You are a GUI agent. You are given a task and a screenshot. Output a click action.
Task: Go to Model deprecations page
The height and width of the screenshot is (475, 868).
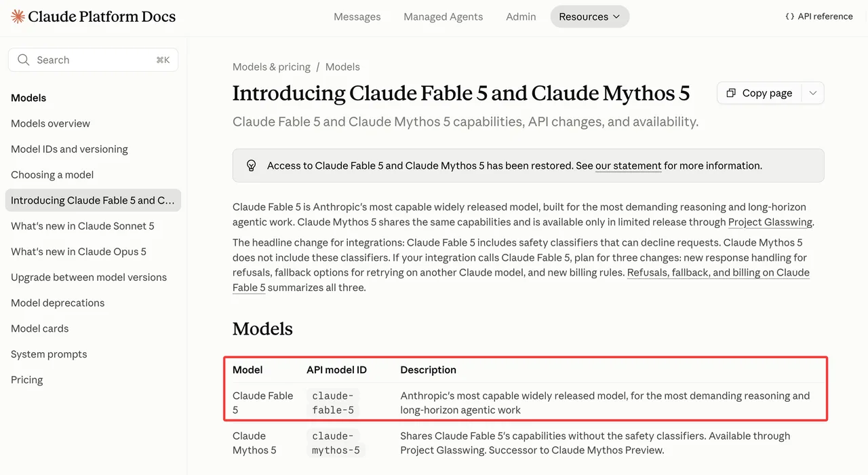pyautogui.click(x=58, y=303)
